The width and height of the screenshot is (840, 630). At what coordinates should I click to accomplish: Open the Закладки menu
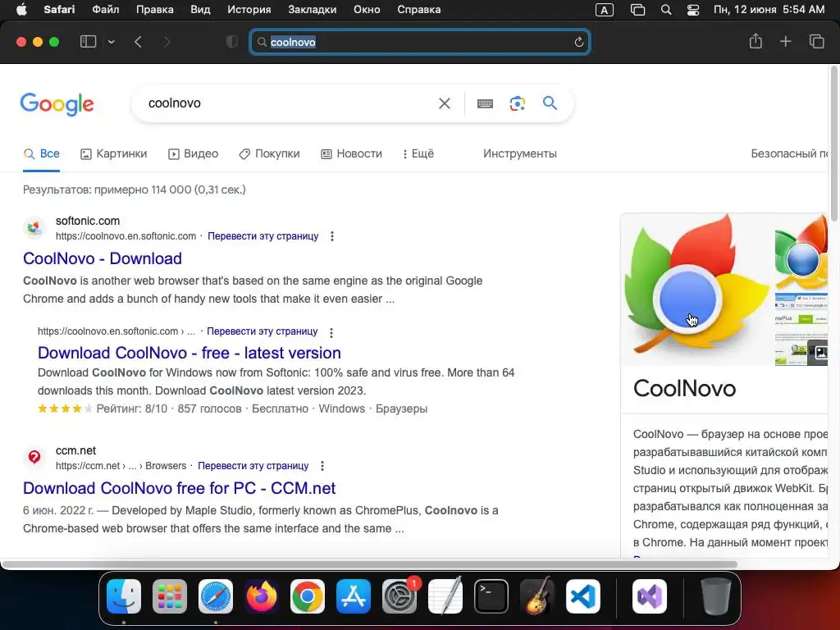(x=313, y=10)
